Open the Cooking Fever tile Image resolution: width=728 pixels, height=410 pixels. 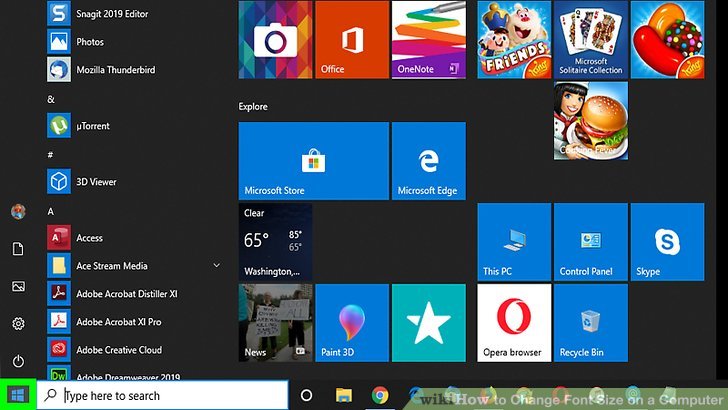[x=591, y=121]
